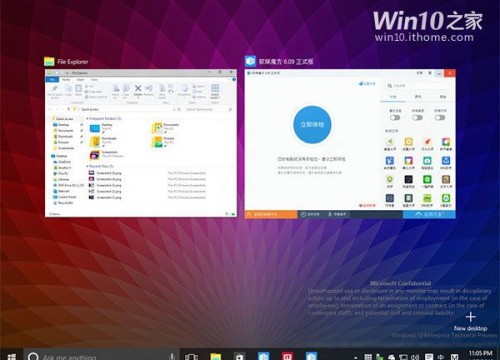Select Recycle Bin in the navigation pane

tap(63, 203)
